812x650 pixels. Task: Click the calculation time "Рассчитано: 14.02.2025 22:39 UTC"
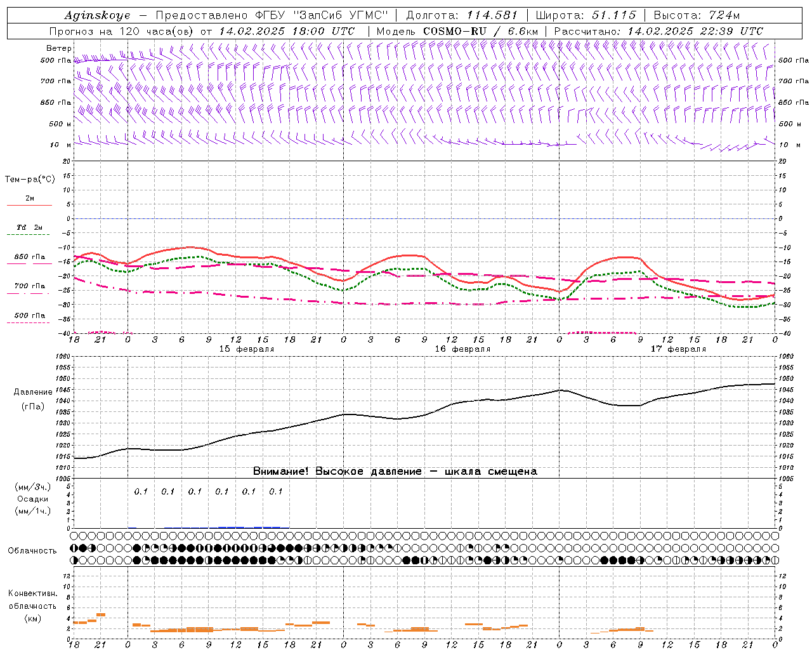(658, 31)
